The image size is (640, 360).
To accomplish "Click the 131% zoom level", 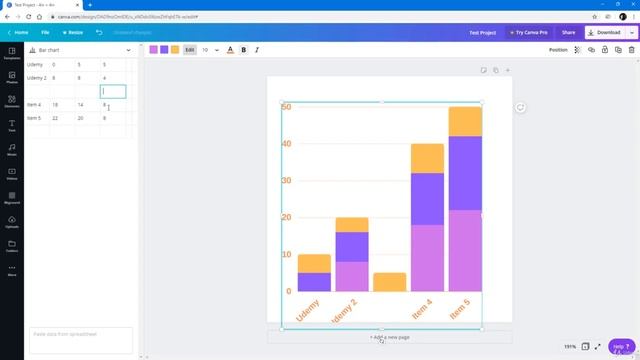I will [x=570, y=347].
